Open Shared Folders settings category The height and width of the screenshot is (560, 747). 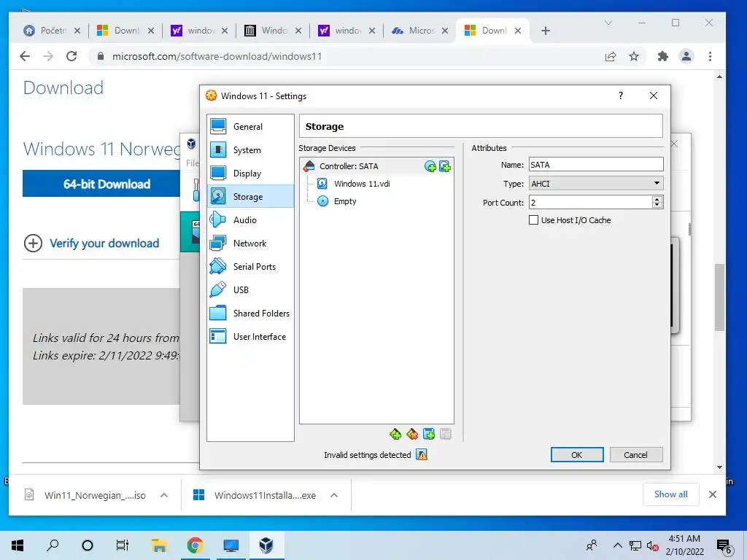(250, 314)
